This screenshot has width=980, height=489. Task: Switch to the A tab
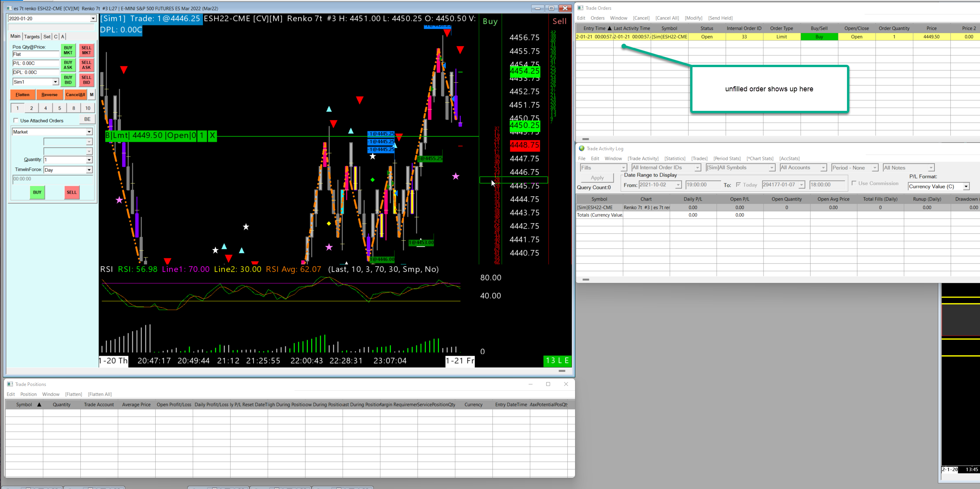coord(63,37)
